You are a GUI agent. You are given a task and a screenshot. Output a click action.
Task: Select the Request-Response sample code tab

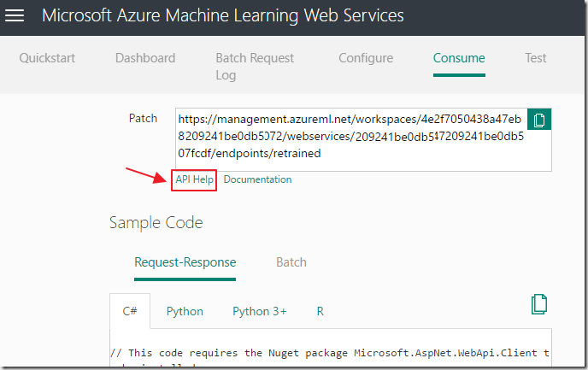pyautogui.click(x=185, y=262)
